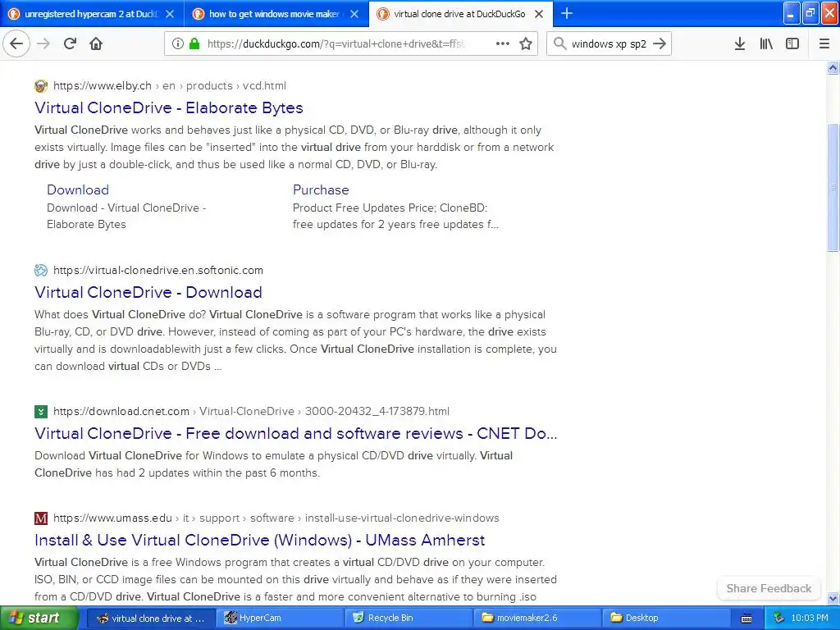
Task: Open the CNET Virtual CloneDrive result
Action: pyautogui.click(x=295, y=433)
